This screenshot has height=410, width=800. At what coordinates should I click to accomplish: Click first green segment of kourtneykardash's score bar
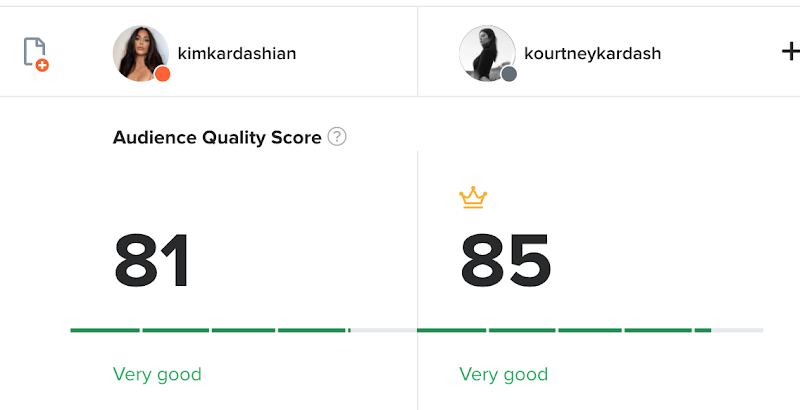pos(452,330)
